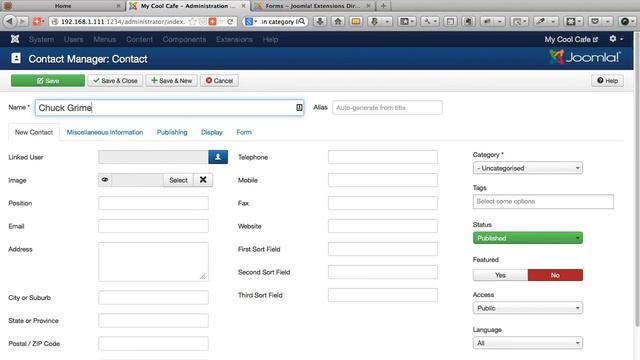
Task: Click the icon inside the Name field
Action: (x=299, y=107)
